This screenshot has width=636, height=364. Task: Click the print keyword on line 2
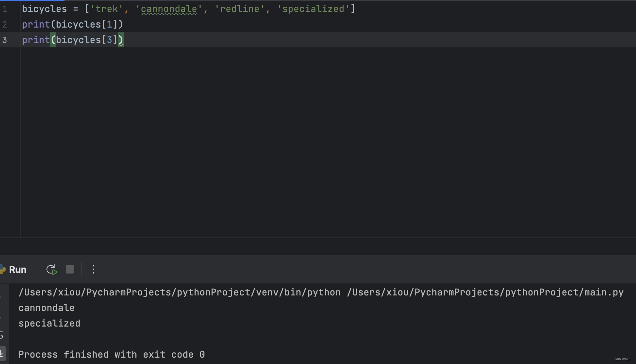coord(36,24)
